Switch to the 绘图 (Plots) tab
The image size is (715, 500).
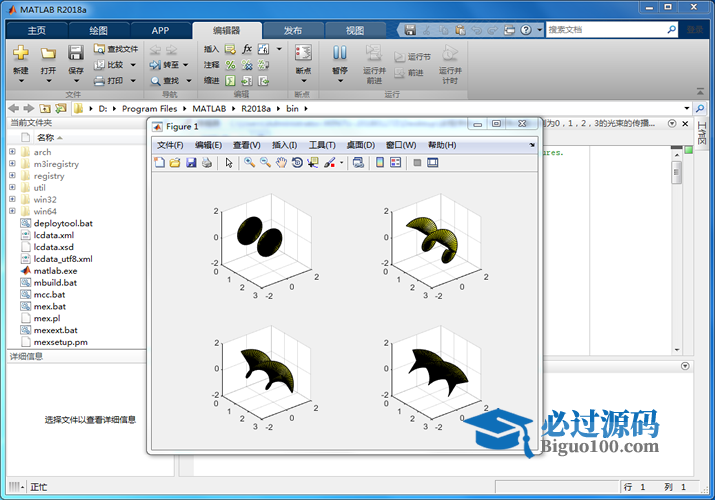point(98,31)
